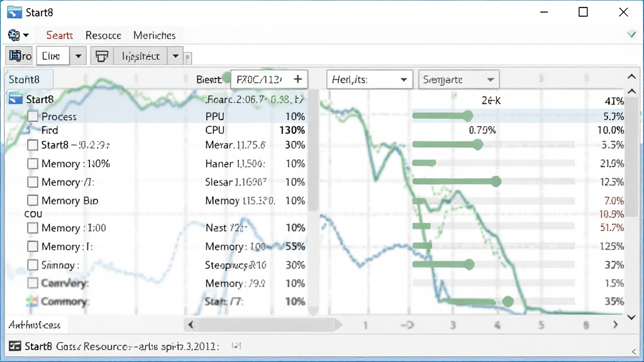Image resolution: width=644 pixels, height=362 pixels.
Task: Toggle the Memory : 1:00 checkbox
Action: [x=33, y=228]
